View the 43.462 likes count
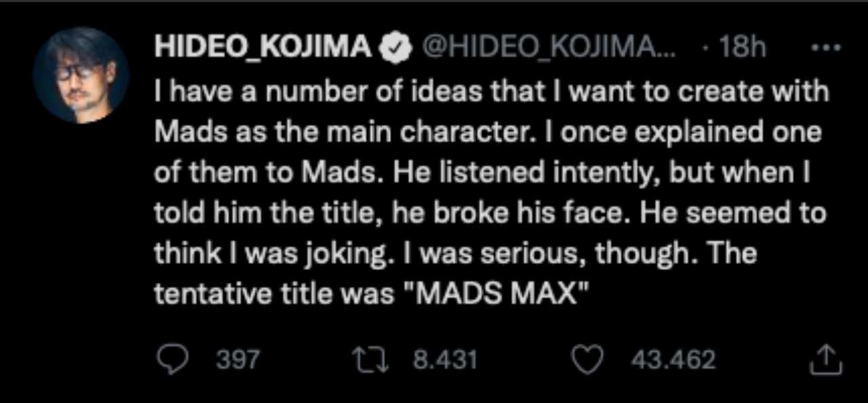The height and width of the screenshot is (403, 868). coord(673,360)
